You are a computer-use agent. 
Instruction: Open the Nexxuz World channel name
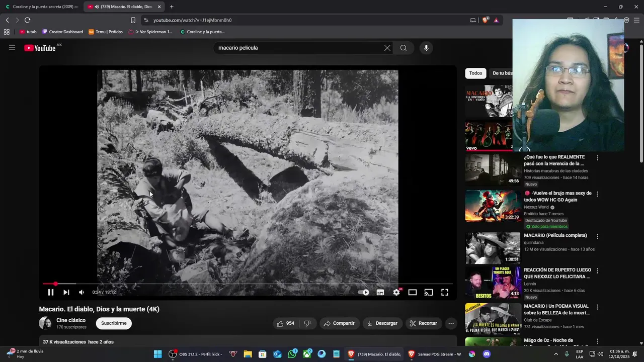536,207
